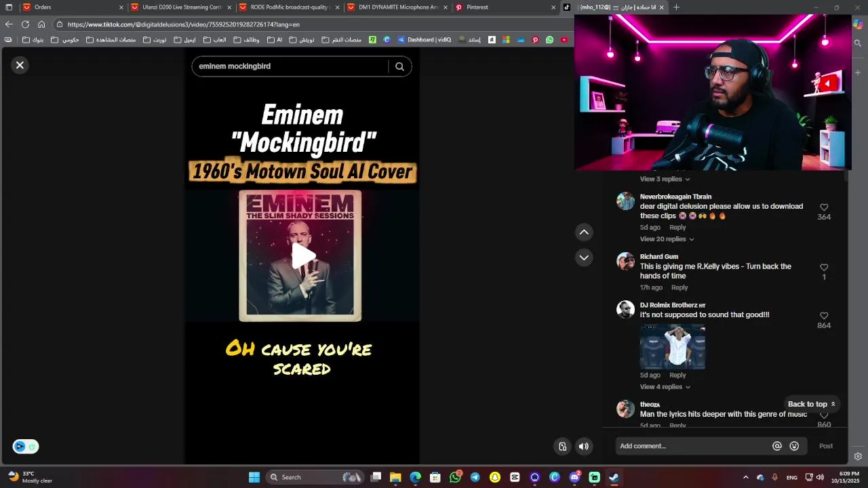The width and height of the screenshot is (868, 488).
Task: Reply to DJ Rolmix Brotherz comment
Action: [677, 375]
